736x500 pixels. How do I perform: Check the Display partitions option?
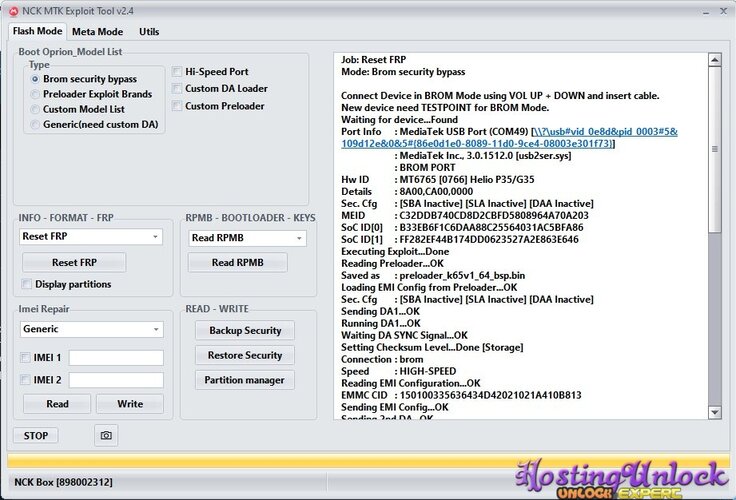[27, 284]
